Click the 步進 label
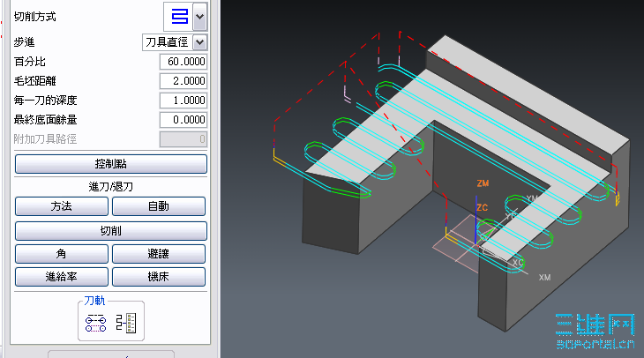The width and height of the screenshot is (644, 358). pyautogui.click(x=24, y=42)
